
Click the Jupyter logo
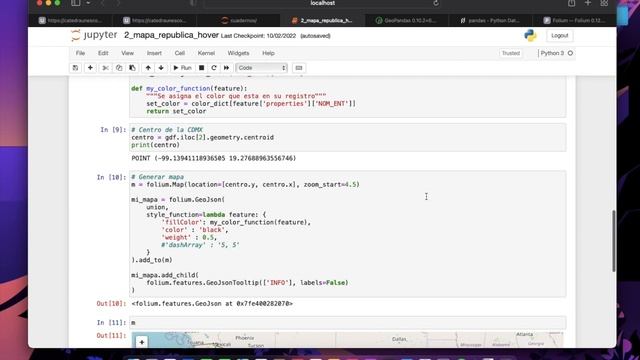pos(94,36)
